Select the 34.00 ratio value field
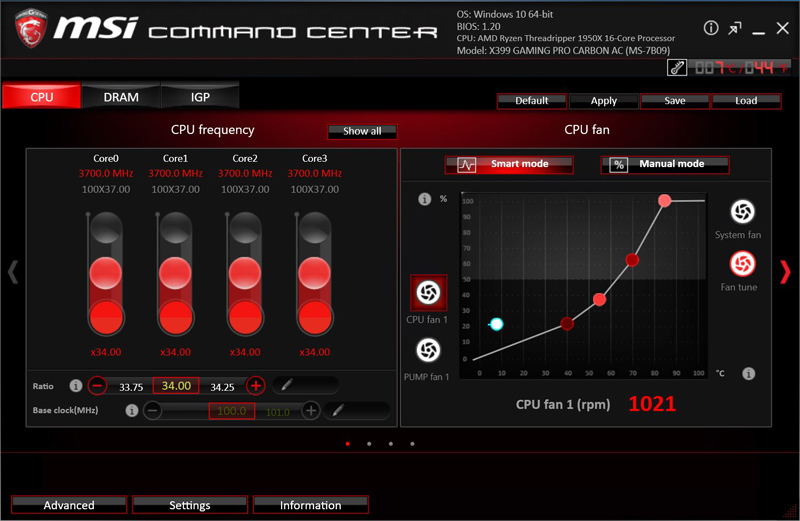The image size is (800, 521). click(176, 386)
